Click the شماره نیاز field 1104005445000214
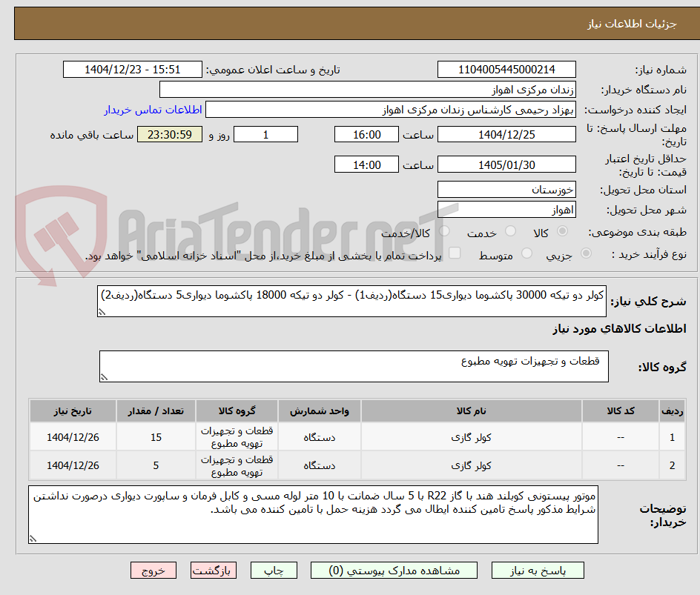 point(506,70)
